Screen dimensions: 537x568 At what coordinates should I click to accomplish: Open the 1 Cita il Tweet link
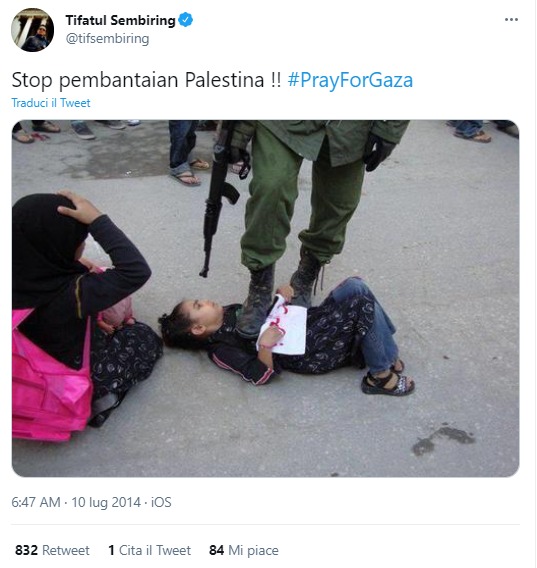149,550
